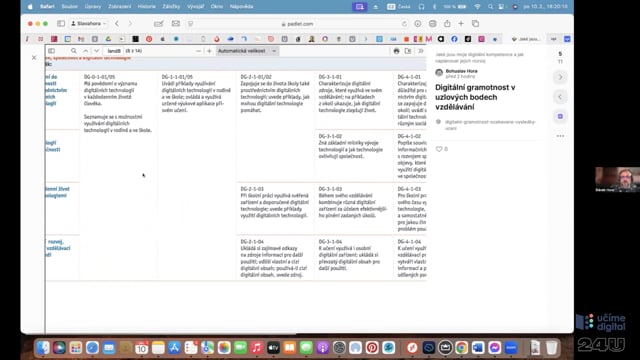
Task: Close the expanded Padlet post
Action: point(34,58)
